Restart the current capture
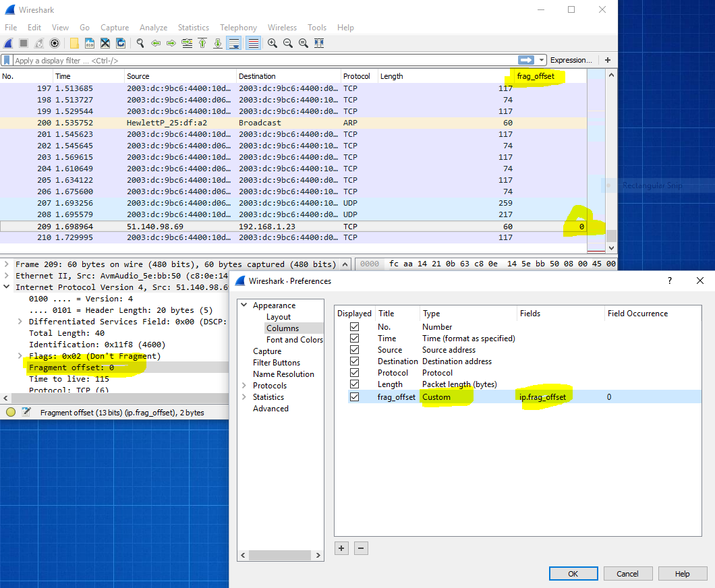 click(x=39, y=43)
